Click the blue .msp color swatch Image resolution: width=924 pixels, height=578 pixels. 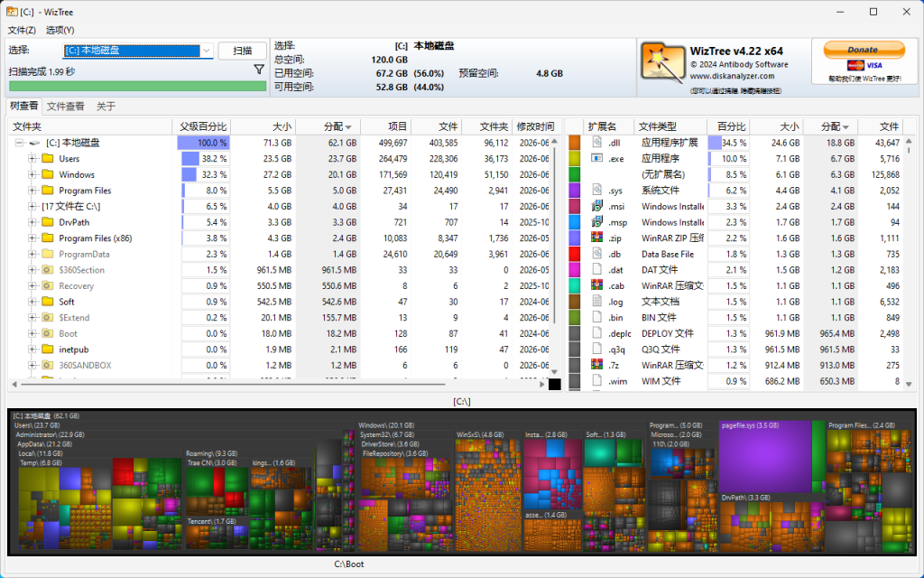(x=574, y=222)
